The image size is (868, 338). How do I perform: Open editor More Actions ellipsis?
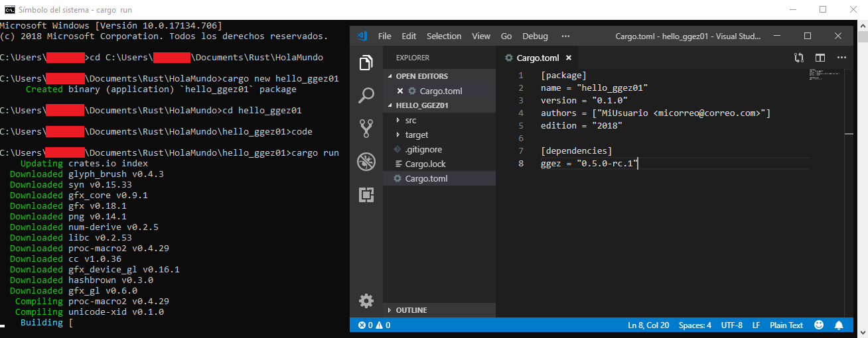pos(841,58)
